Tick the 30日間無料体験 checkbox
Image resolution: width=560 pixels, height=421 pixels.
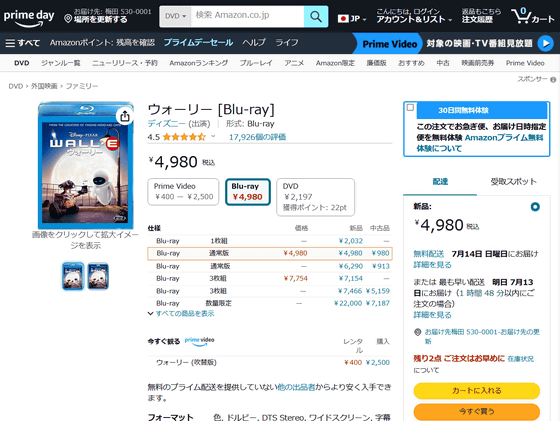(410, 107)
